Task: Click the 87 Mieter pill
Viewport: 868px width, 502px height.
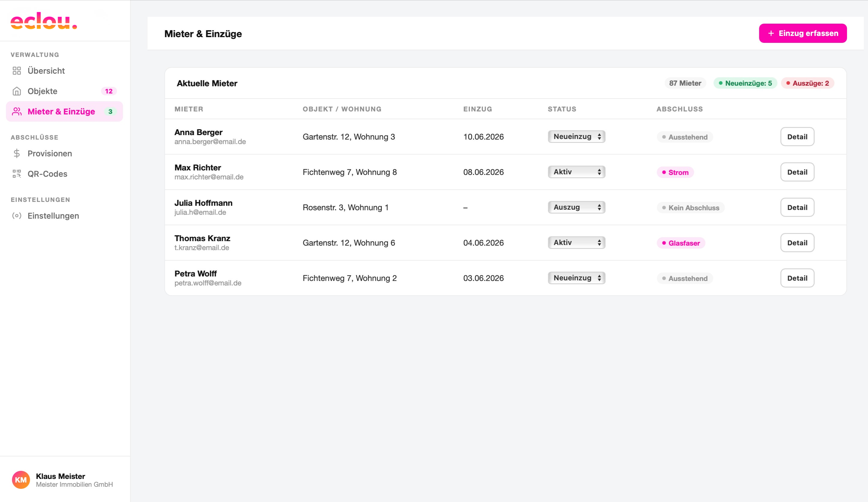Action: click(685, 83)
